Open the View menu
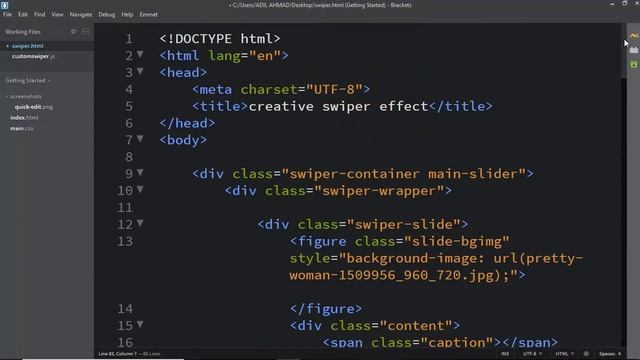This screenshot has width=640, height=360. coord(57,14)
